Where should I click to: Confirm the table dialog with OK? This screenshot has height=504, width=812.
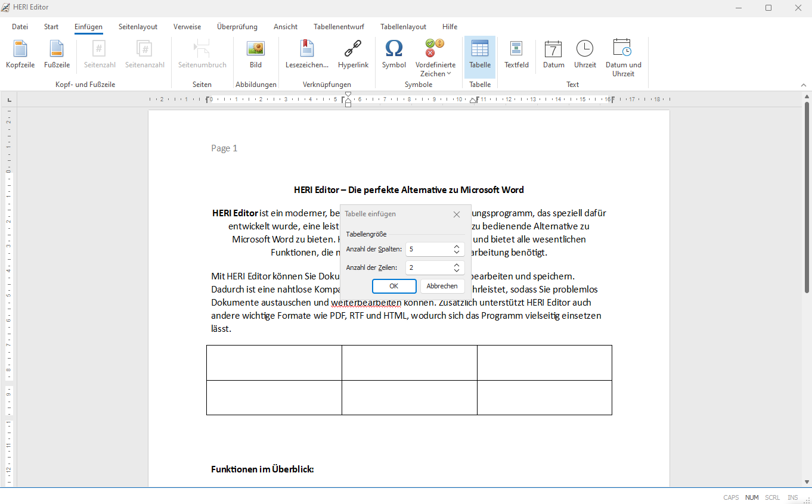point(394,286)
